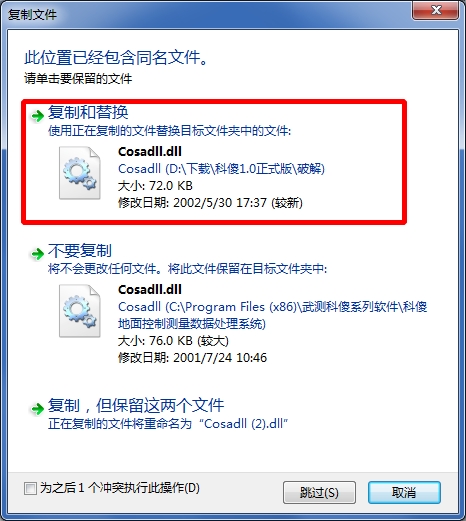Click the 大小: 76.0 KB (较大) text
The height and width of the screenshot is (521, 466).
pos(173,341)
